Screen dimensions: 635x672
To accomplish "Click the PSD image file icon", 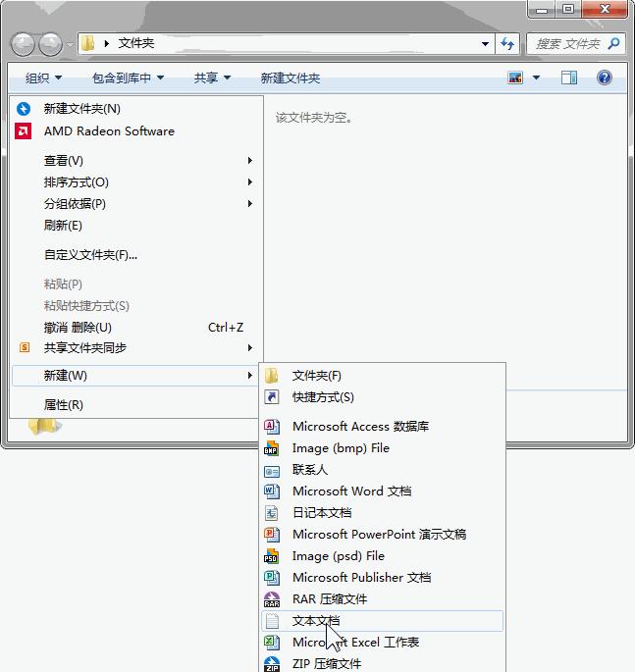I will (272, 556).
